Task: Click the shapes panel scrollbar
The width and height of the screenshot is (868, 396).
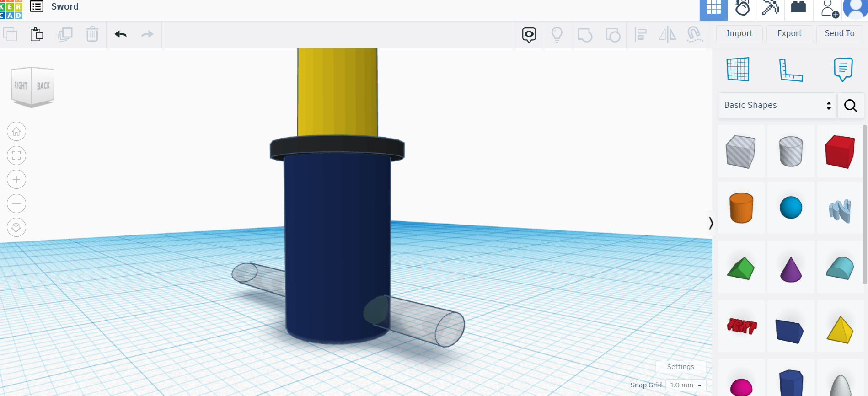Action: coord(864,204)
